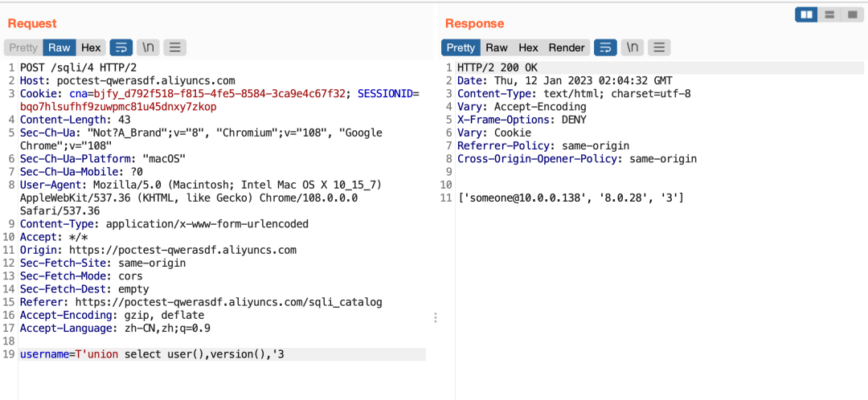Click the Referer sqli_catalog header line

[201, 302]
